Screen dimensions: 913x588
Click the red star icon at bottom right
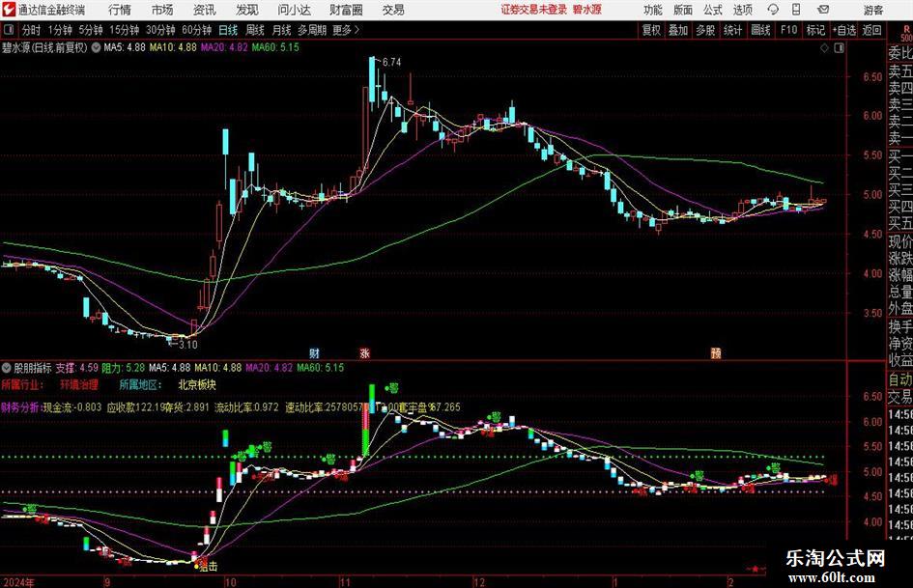[x=756, y=569]
